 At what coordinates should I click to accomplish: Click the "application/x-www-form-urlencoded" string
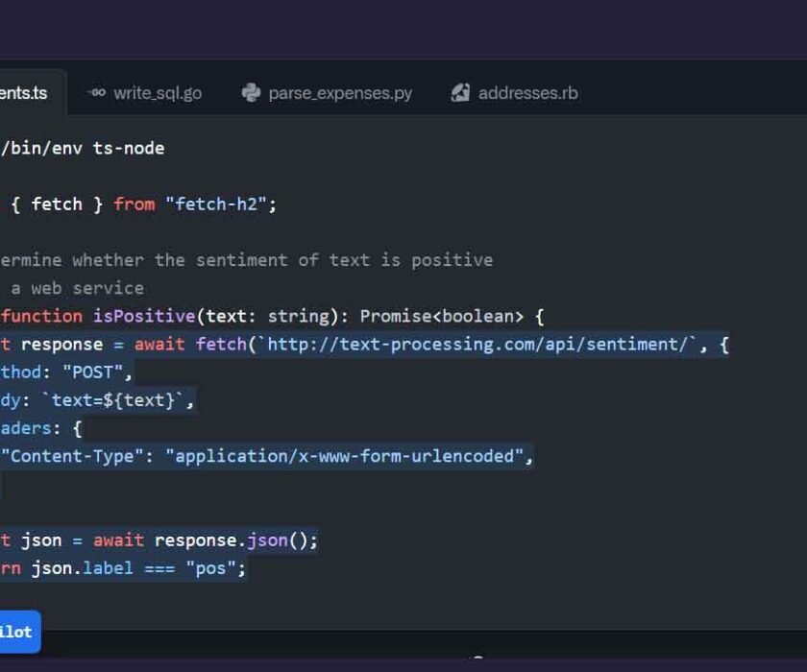tap(344, 456)
